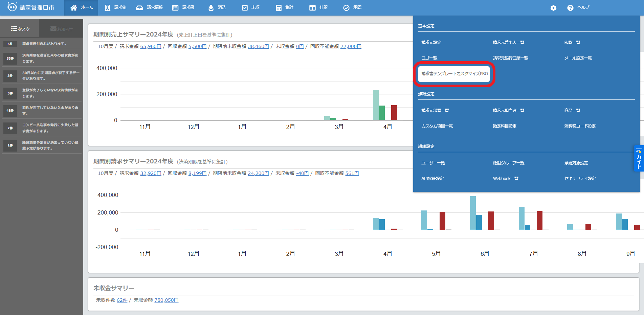Open the 請求先 menu
The height and width of the screenshot is (315, 644).
[115, 8]
